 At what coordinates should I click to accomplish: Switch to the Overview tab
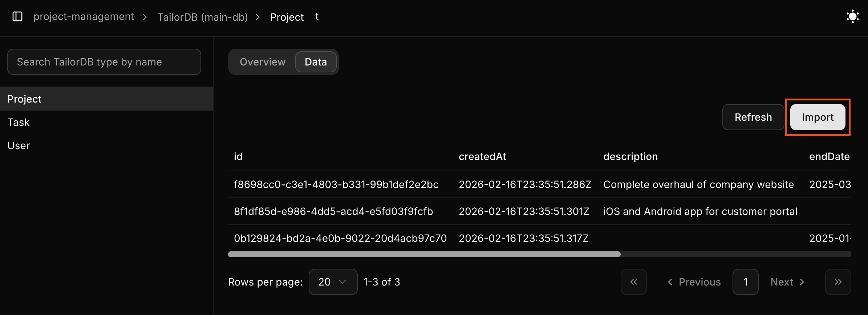pyautogui.click(x=262, y=62)
